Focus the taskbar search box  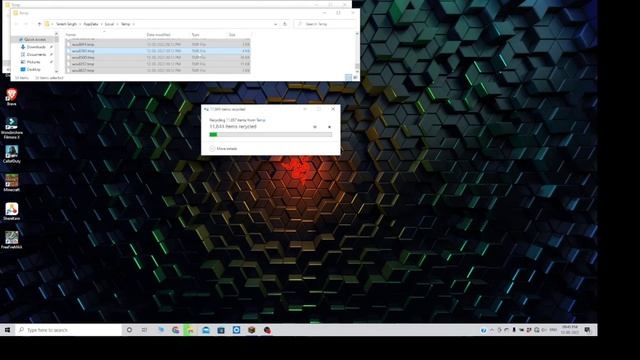point(69,330)
